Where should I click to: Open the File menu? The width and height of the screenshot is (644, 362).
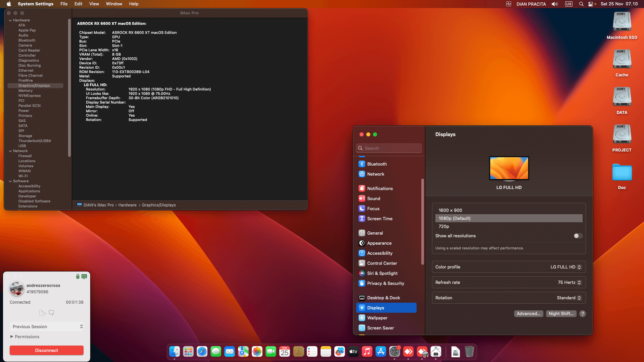click(64, 4)
